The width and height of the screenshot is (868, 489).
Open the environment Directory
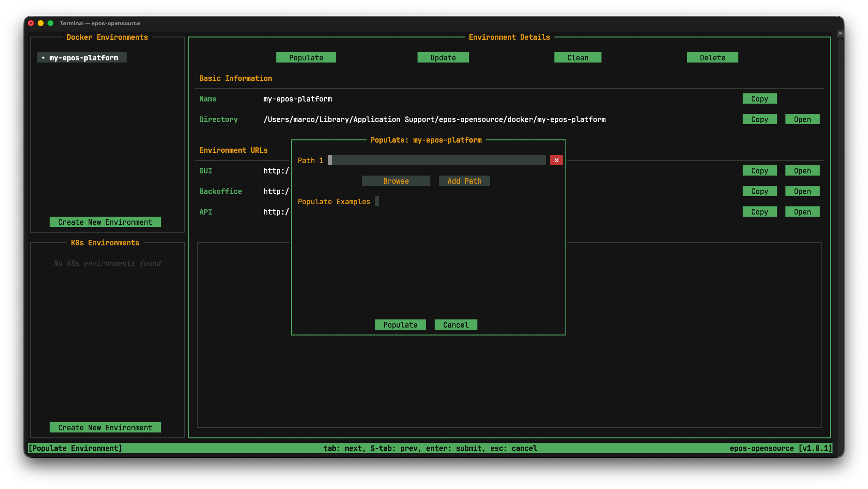coord(802,119)
